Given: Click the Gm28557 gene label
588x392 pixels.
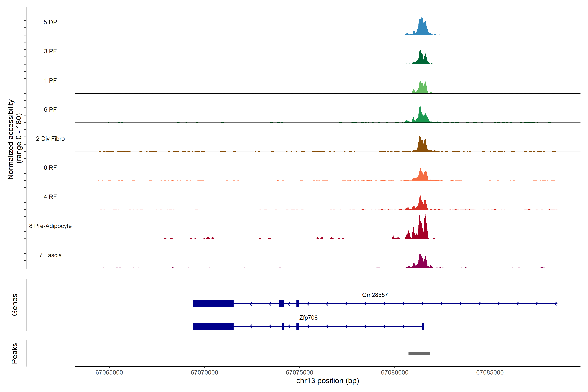Looking at the screenshot, I should (x=375, y=295).
